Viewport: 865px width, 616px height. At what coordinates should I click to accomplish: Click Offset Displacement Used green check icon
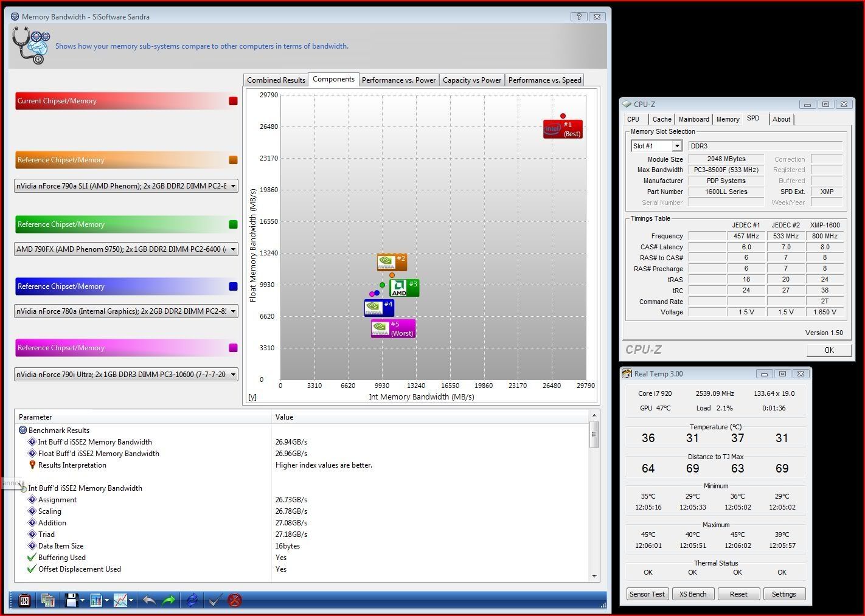pos(32,569)
